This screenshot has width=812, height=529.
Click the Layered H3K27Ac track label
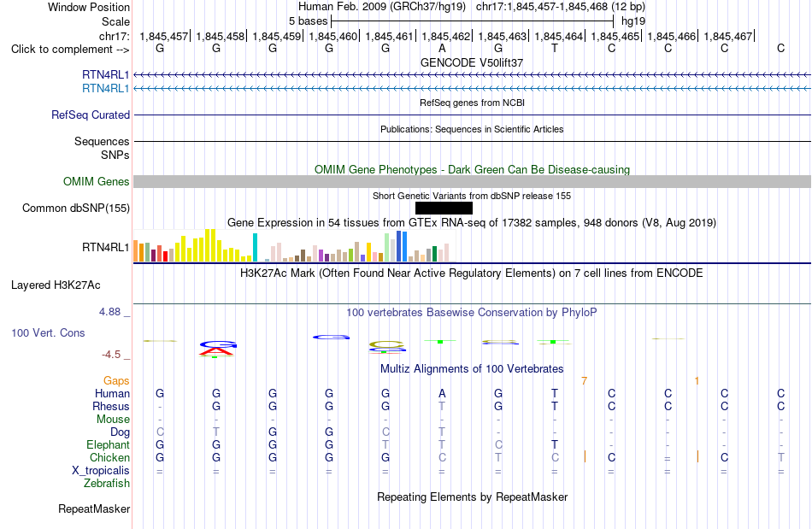pos(56,285)
